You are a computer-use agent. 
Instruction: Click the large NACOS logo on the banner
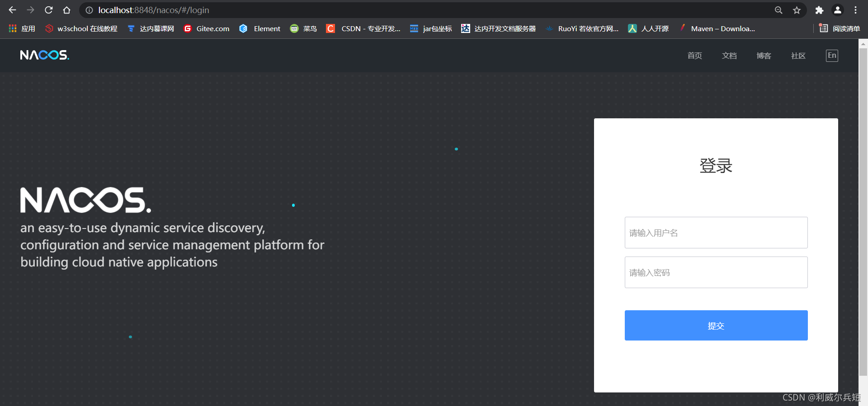(x=85, y=200)
